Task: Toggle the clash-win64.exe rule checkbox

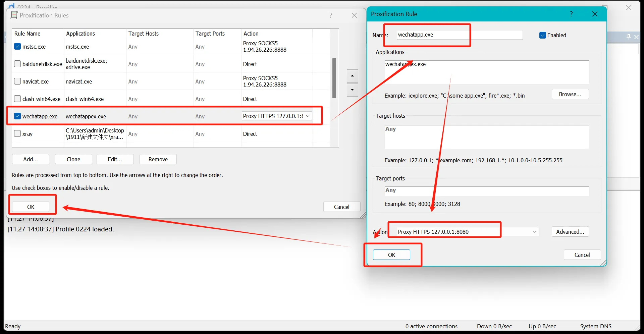Action: pos(17,99)
